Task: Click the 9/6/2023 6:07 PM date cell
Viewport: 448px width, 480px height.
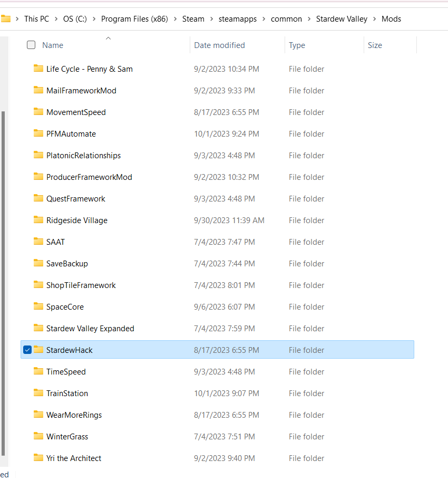Action: (x=225, y=307)
